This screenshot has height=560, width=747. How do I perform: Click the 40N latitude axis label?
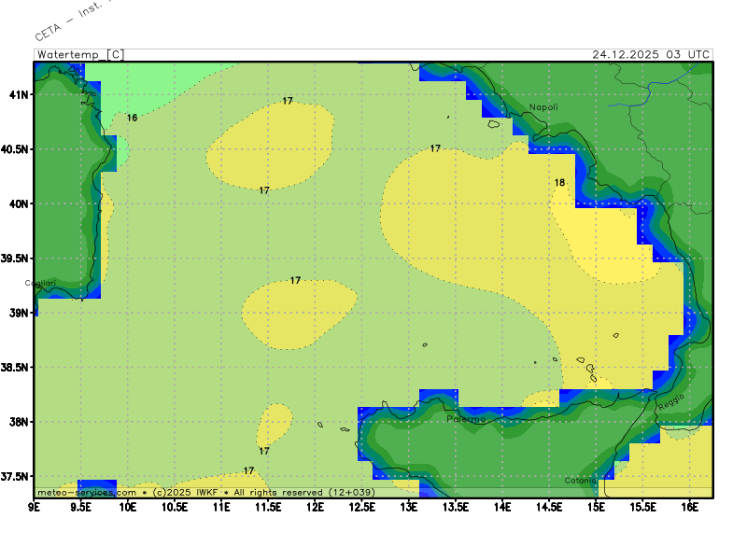pyautogui.click(x=20, y=203)
